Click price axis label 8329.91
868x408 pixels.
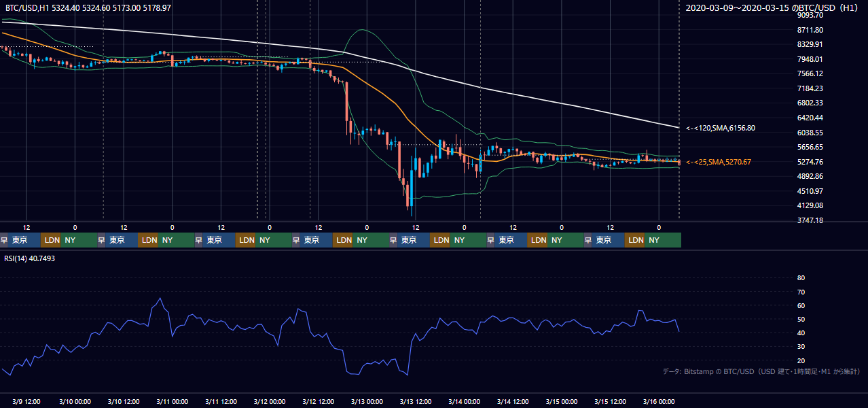[810, 44]
